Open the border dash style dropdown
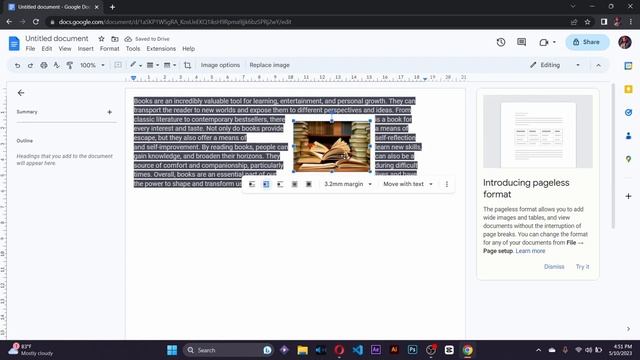This screenshot has width=640, height=360. point(170,65)
